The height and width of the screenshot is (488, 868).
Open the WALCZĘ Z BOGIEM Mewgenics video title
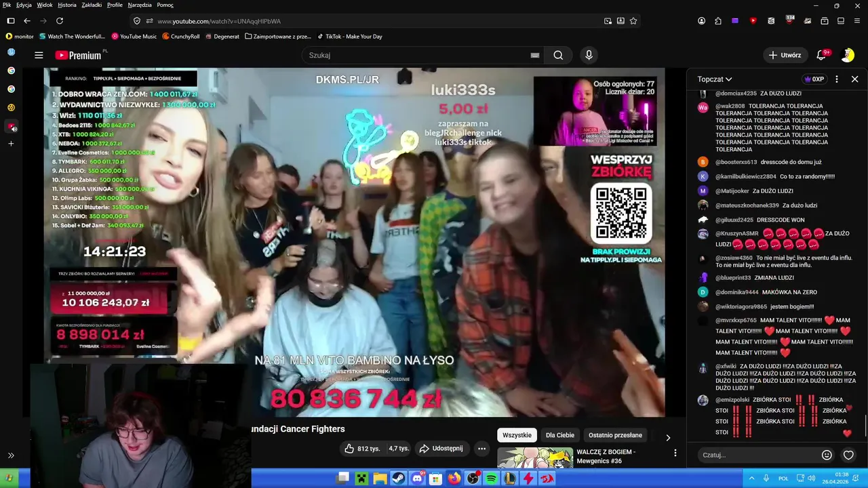[606, 456]
